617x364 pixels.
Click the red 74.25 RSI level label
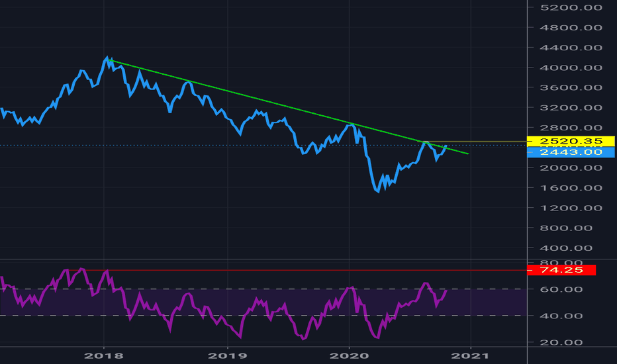coord(561,270)
